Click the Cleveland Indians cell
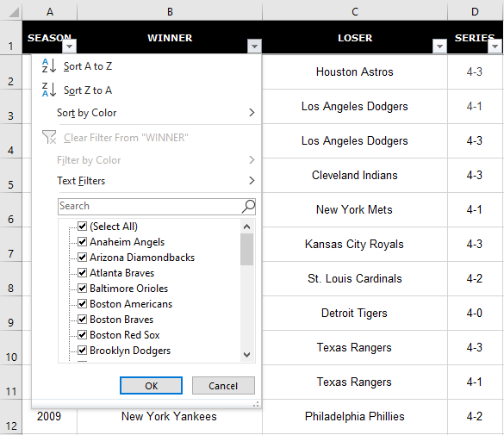 (x=355, y=175)
